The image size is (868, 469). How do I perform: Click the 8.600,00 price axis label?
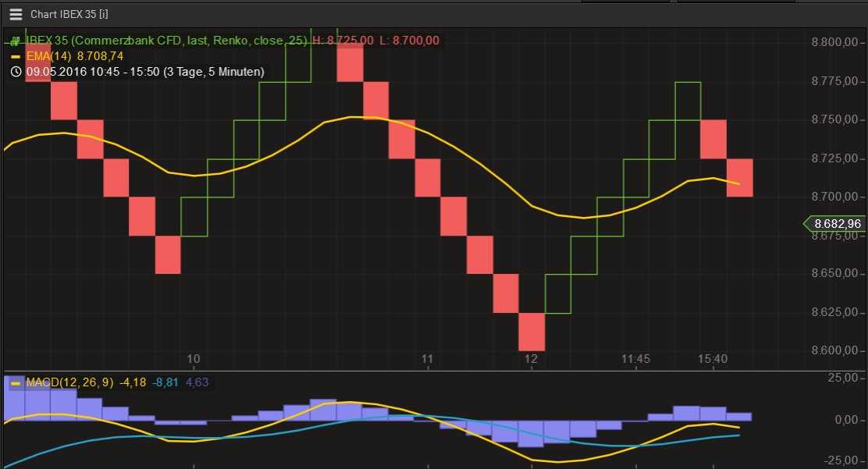pos(836,350)
